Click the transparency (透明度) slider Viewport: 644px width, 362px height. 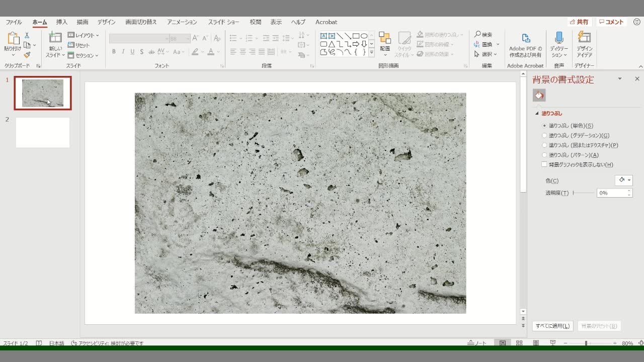click(583, 193)
